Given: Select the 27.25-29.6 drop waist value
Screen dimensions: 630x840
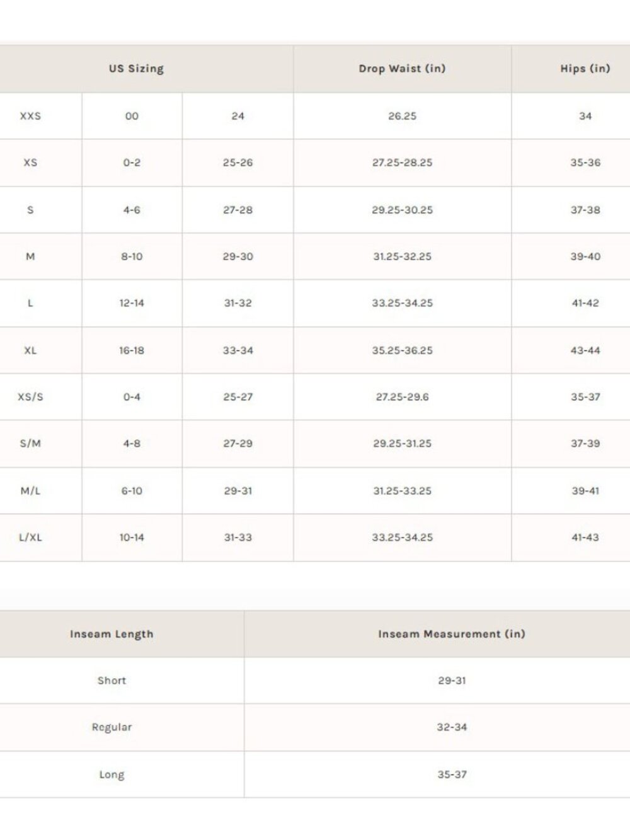Looking at the screenshot, I should (402, 397).
